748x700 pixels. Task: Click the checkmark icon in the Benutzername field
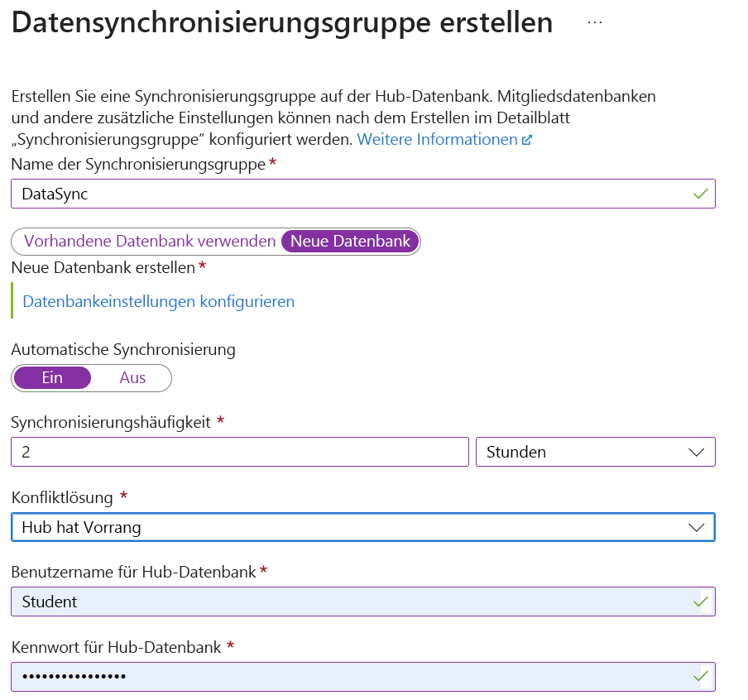click(700, 602)
